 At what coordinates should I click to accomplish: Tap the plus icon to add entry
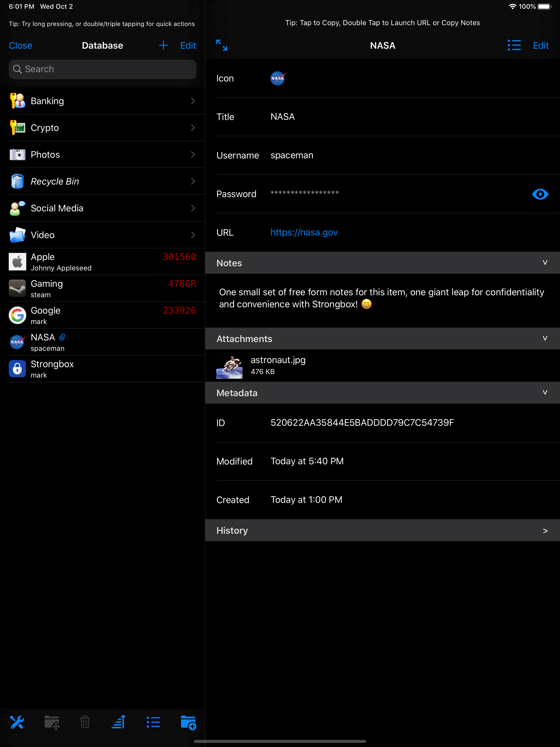[164, 45]
